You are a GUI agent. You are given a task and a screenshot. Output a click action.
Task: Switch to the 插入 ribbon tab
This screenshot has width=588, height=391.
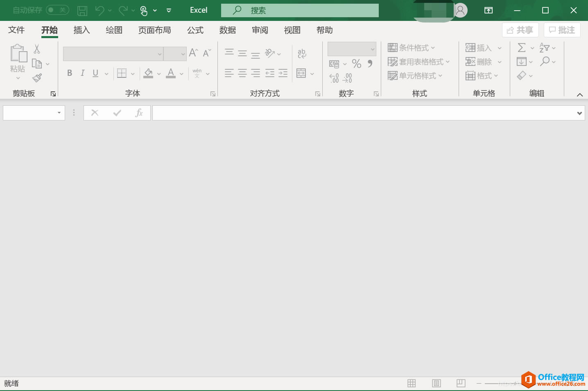81,30
